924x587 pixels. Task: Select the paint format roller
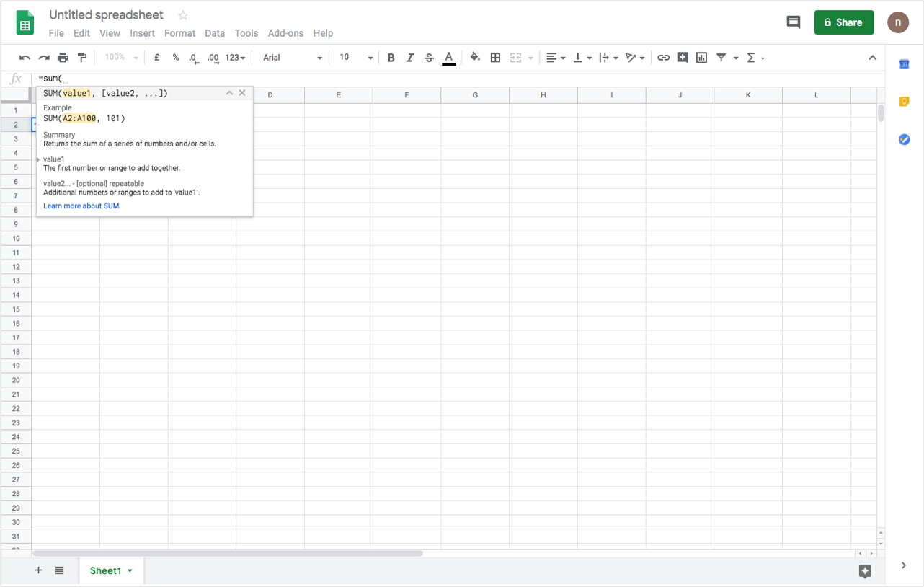point(81,58)
